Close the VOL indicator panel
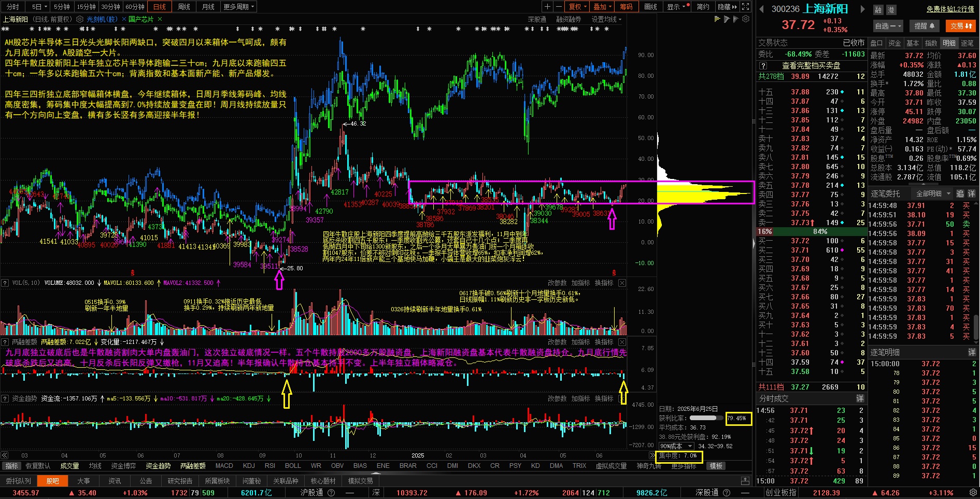The width and height of the screenshot is (980, 499). (622, 283)
